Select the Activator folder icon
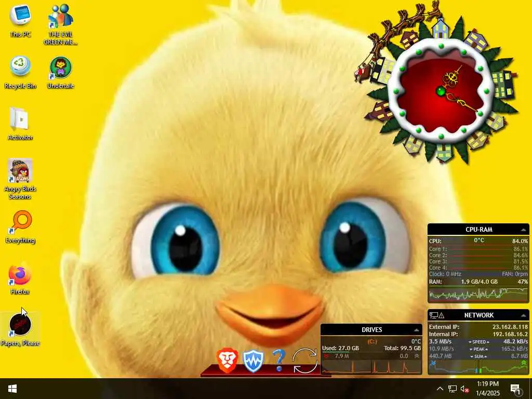 click(20, 124)
